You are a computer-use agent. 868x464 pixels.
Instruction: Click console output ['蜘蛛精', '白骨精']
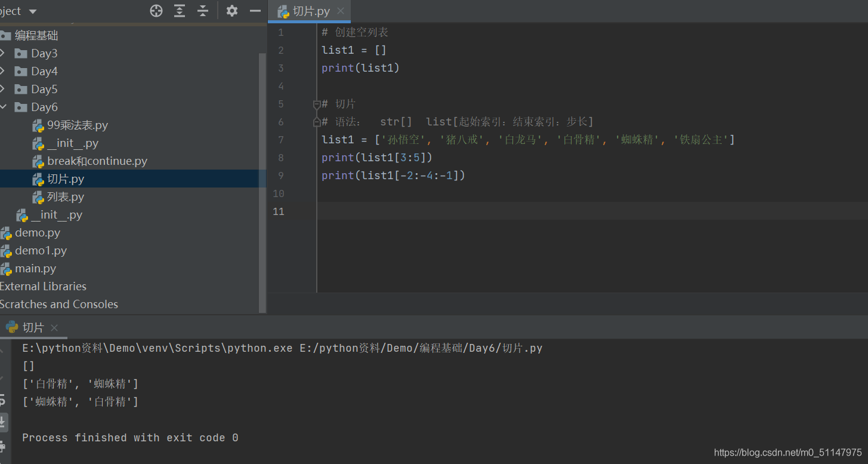tap(80, 402)
